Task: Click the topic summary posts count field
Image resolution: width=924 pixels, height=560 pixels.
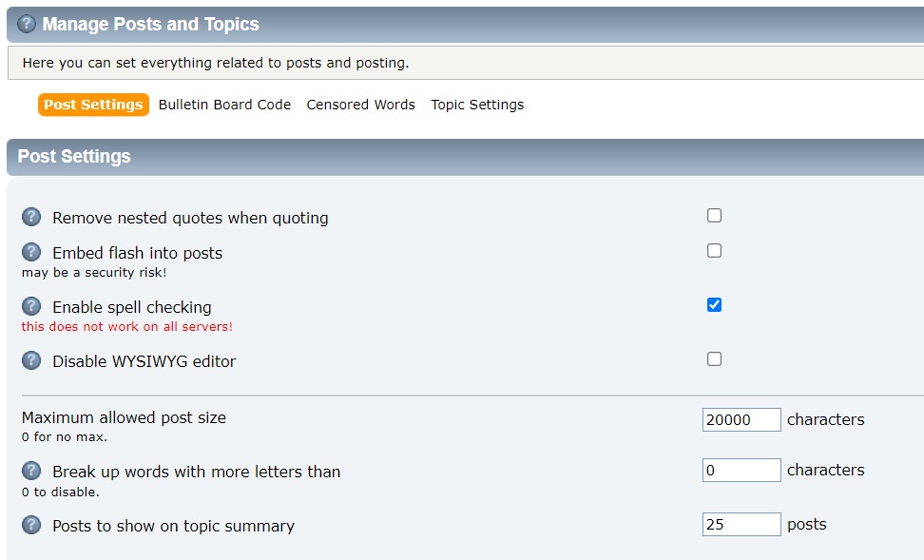Action: [741, 524]
